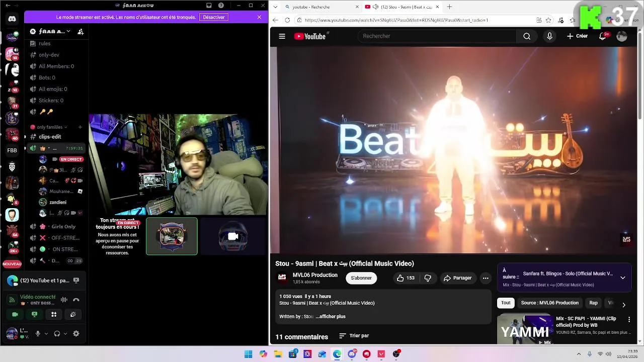The height and width of the screenshot is (362, 644).
Task: Subscribe with the S'abonner button
Action: (361, 278)
